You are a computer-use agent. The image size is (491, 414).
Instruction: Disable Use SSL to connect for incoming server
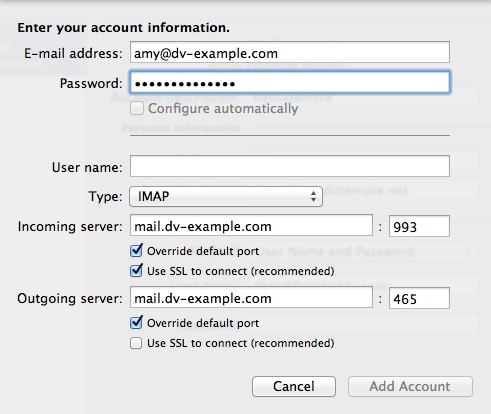click(136, 271)
